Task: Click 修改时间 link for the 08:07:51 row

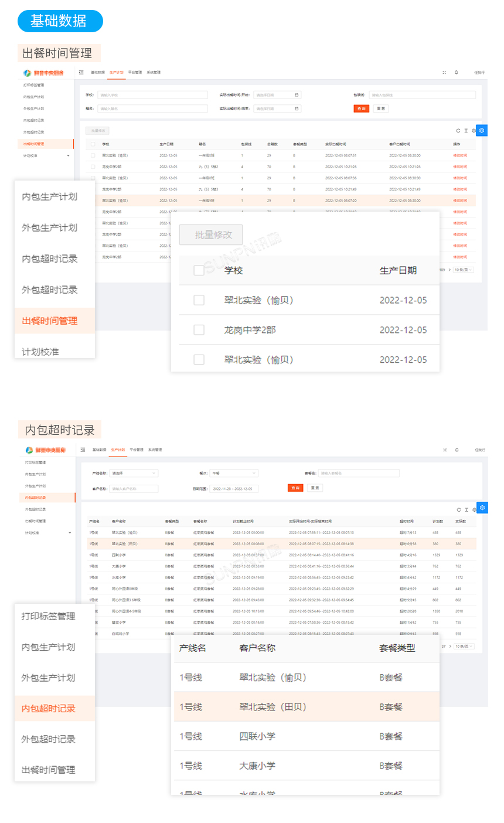Action: tap(460, 156)
